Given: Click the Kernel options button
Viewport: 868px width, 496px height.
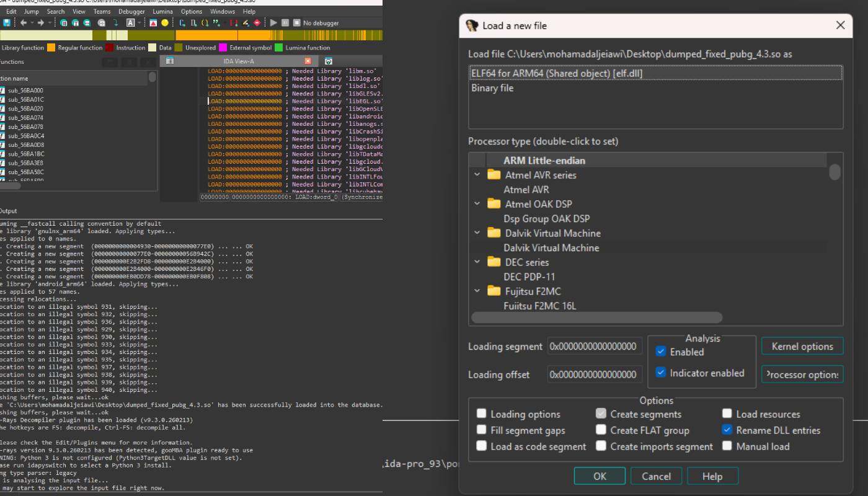Looking at the screenshot, I should [x=802, y=345].
